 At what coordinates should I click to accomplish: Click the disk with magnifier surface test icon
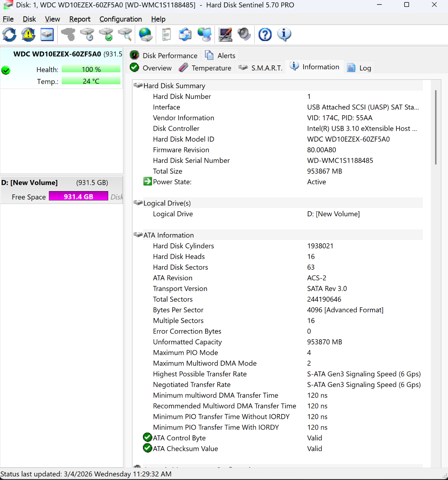[x=125, y=34]
